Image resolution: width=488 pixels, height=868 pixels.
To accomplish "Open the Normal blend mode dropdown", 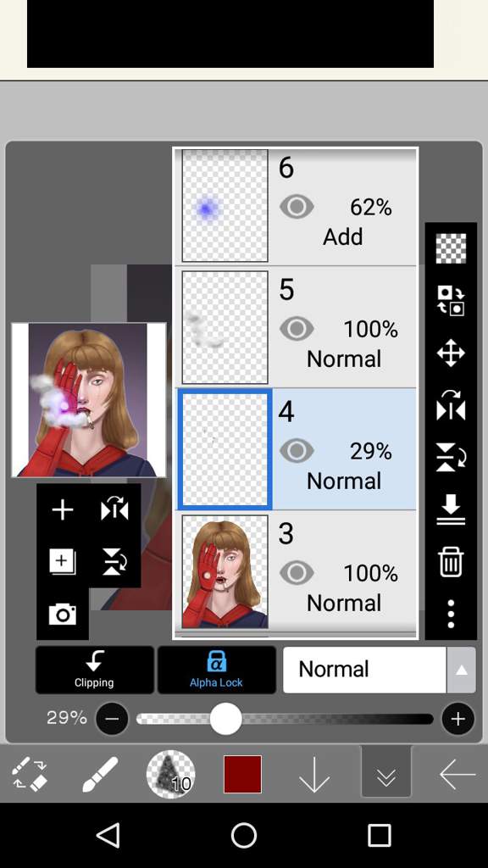I will click(364, 670).
